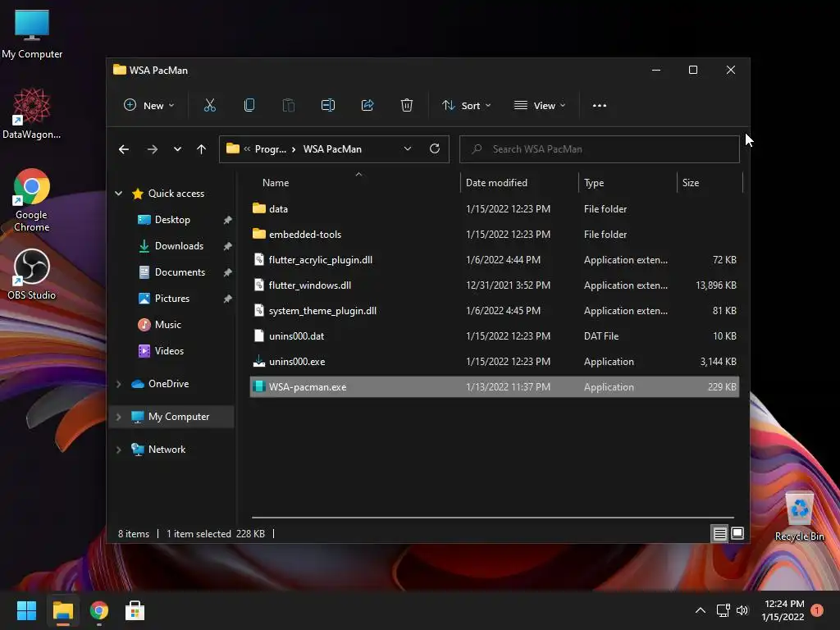Click the Search WSA PacMan field
840x630 pixels.
coord(600,149)
